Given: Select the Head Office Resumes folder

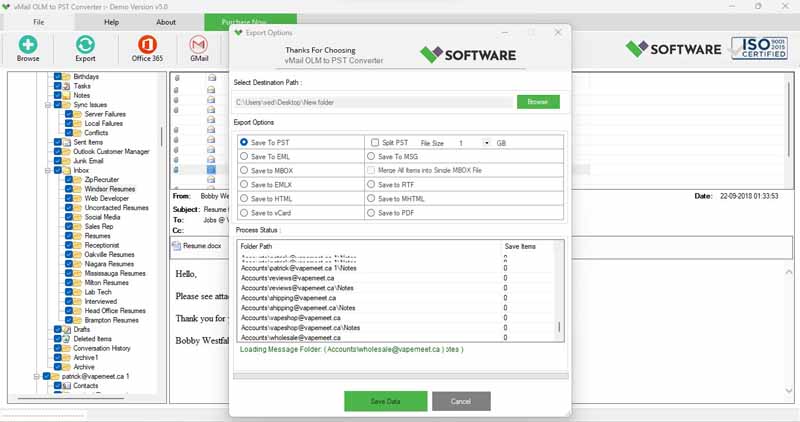Looking at the screenshot, I should (115, 310).
